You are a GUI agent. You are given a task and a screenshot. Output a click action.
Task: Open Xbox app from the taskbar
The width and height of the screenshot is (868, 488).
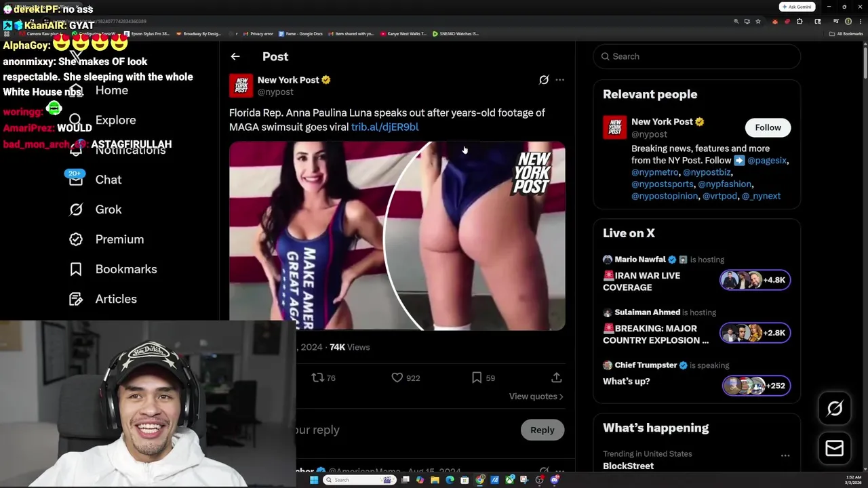click(x=510, y=480)
